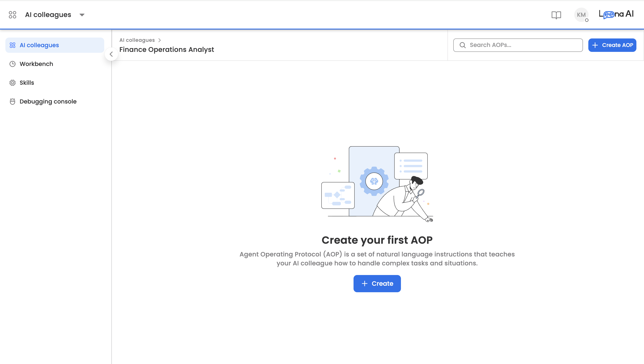Viewport: 644px width, 364px height.
Task: Open the Debugging console
Action: pos(48,102)
